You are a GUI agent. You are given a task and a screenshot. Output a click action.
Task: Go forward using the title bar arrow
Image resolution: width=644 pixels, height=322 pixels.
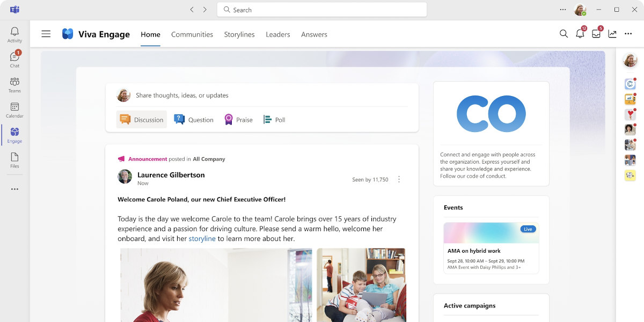tap(205, 10)
